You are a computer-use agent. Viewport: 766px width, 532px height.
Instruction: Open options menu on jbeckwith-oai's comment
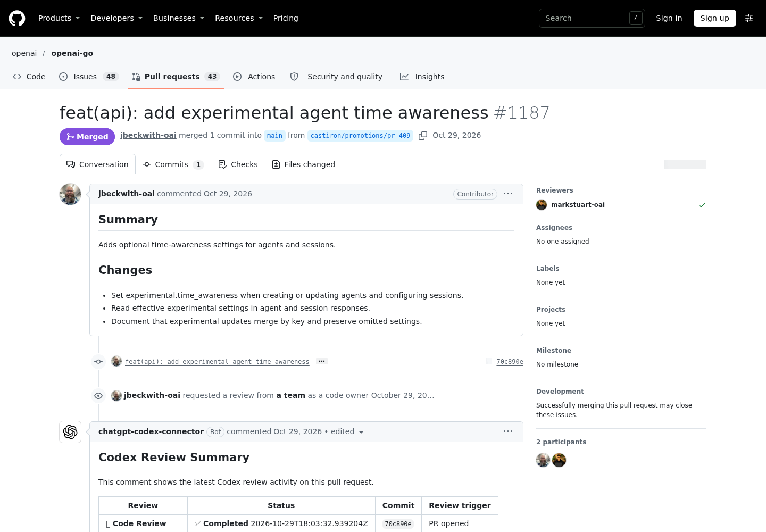point(508,194)
